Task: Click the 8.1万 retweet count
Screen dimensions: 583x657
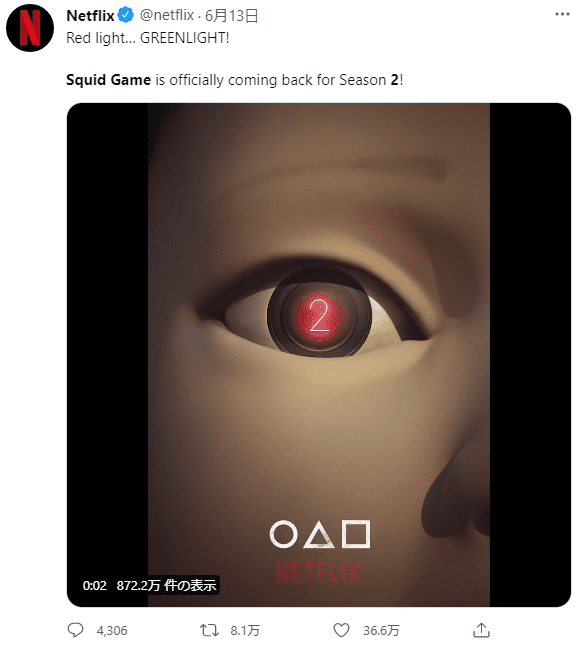Action: click(x=245, y=631)
